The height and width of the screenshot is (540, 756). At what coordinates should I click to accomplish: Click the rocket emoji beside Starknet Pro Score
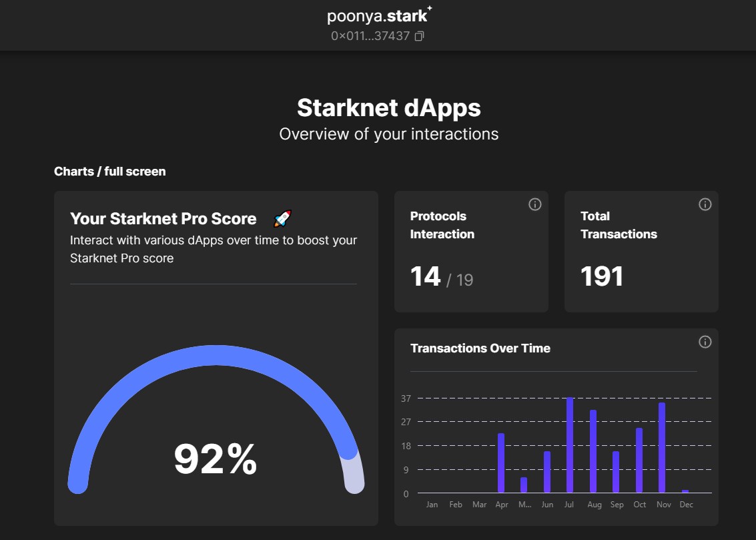click(281, 218)
